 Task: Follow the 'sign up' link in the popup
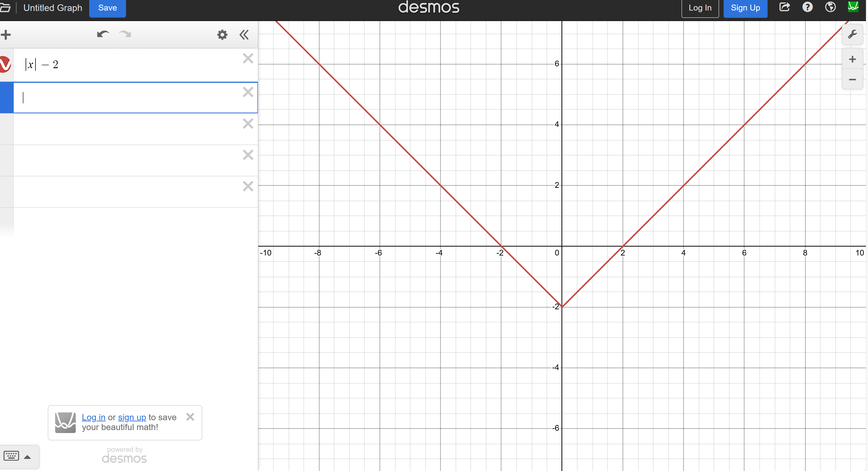[x=132, y=417]
